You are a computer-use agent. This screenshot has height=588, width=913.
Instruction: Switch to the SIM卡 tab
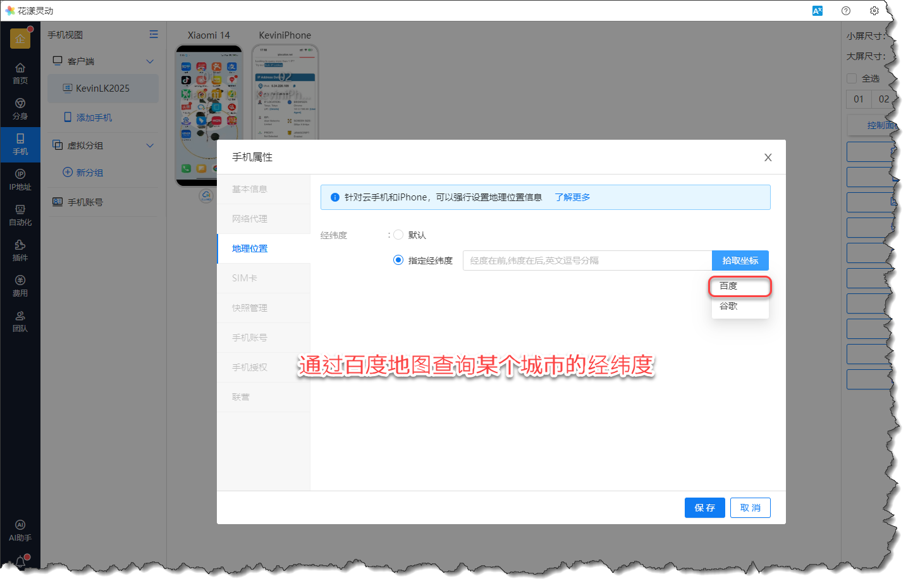coord(245,278)
